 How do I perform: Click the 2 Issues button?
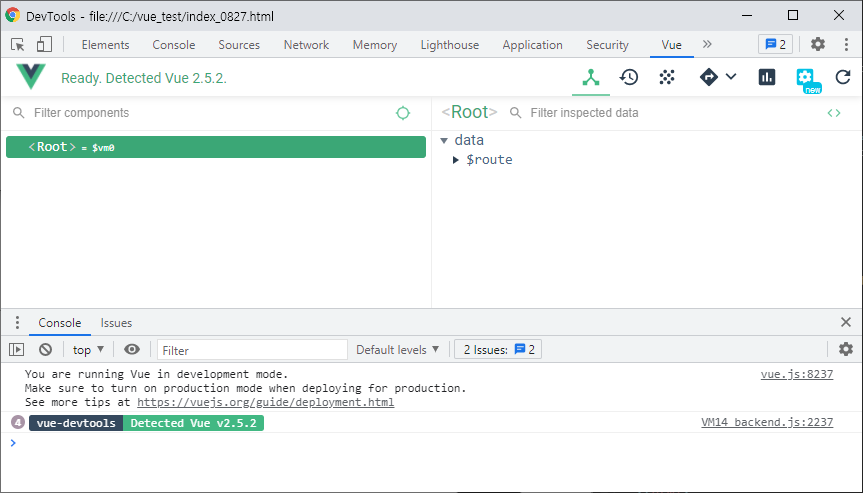498,349
